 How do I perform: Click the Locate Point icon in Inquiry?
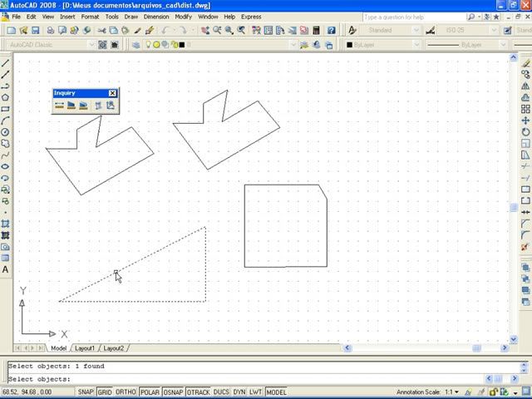111,106
